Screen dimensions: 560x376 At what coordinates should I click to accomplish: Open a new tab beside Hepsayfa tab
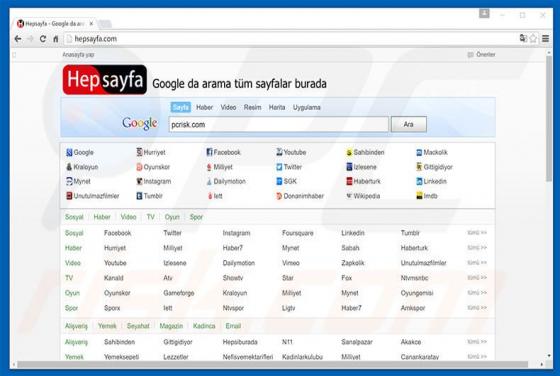[105, 24]
